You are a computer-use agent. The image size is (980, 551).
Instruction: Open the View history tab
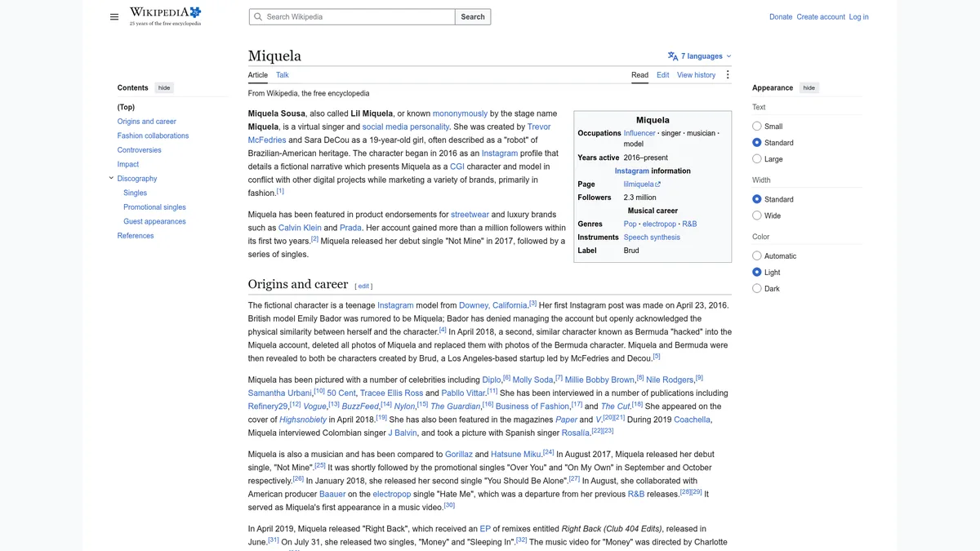click(x=697, y=75)
